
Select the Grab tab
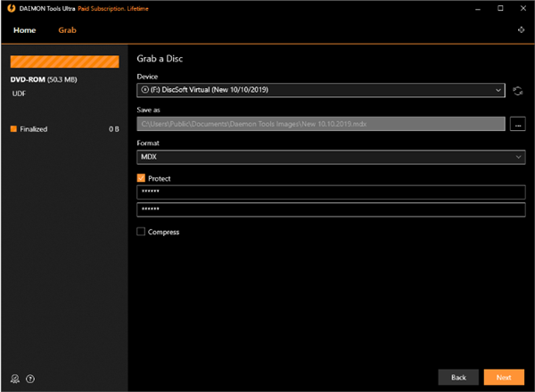click(x=67, y=30)
